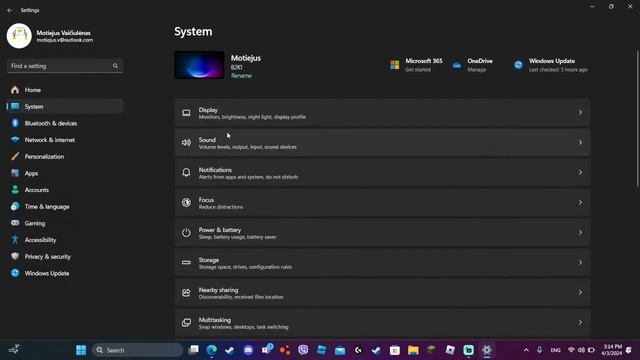Image resolution: width=640 pixels, height=360 pixels.
Task: Open File Explorer from taskbar
Action: pos(413,350)
